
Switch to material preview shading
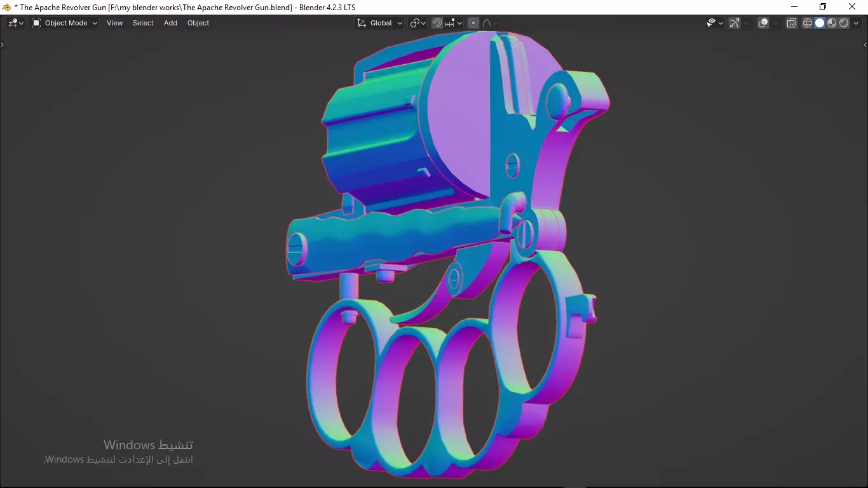[832, 23]
